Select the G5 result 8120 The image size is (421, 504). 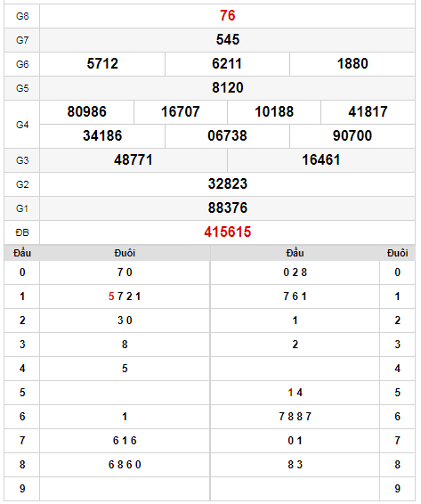coord(228,88)
